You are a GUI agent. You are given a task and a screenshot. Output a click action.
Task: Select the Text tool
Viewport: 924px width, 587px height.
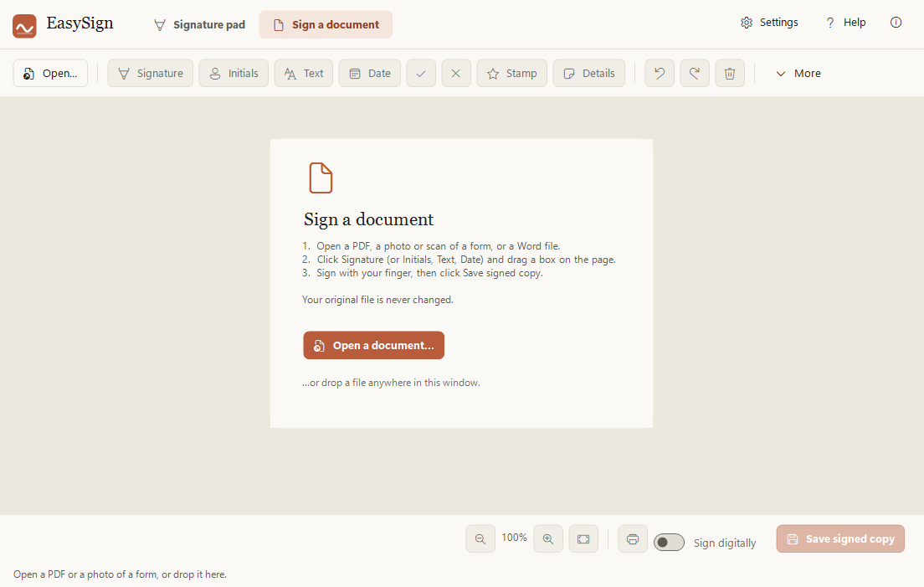coord(304,73)
